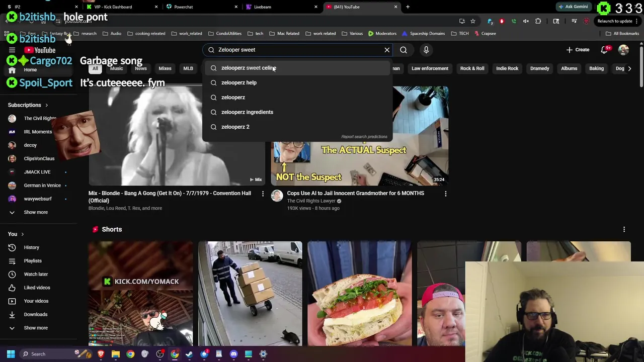Filter by Mixes chip
Viewport: 644px width, 362px height.
tap(165, 68)
